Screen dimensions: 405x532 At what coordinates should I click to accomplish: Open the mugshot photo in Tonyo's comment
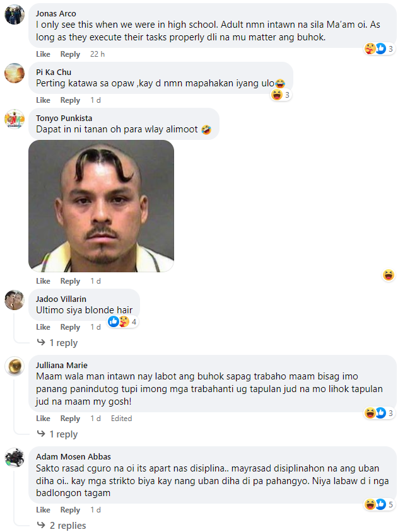101,206
